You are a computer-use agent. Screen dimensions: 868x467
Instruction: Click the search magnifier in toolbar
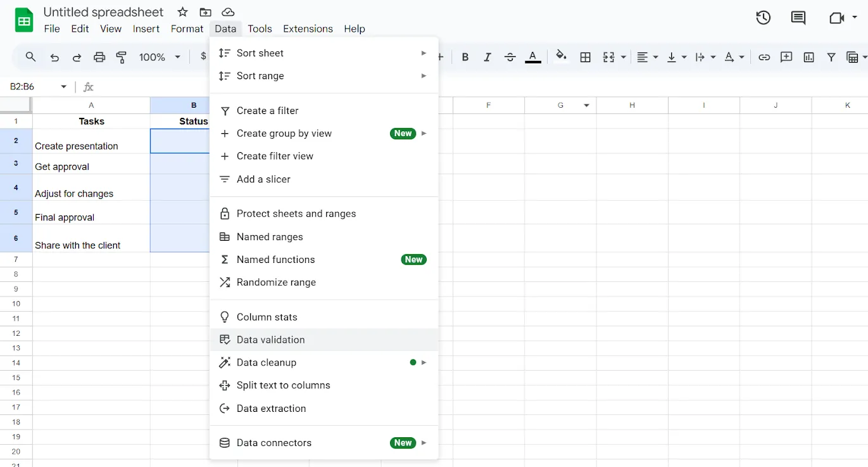point(30,57)
